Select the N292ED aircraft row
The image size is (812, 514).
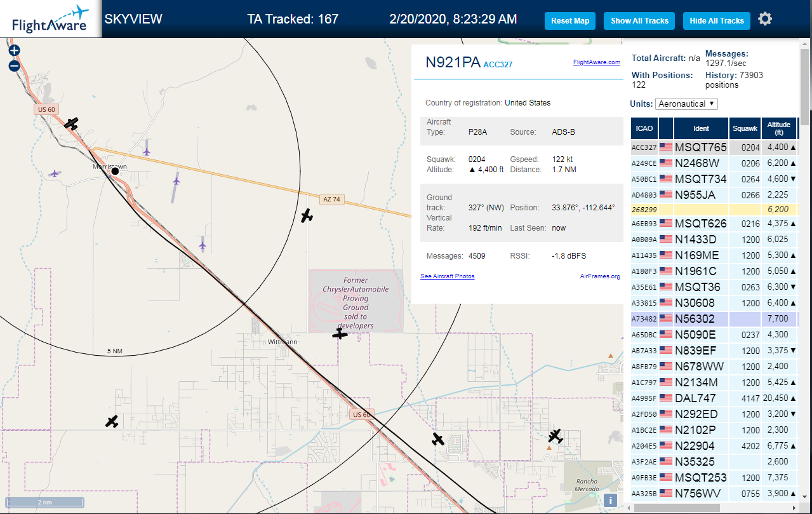click(x=714, y=414)
